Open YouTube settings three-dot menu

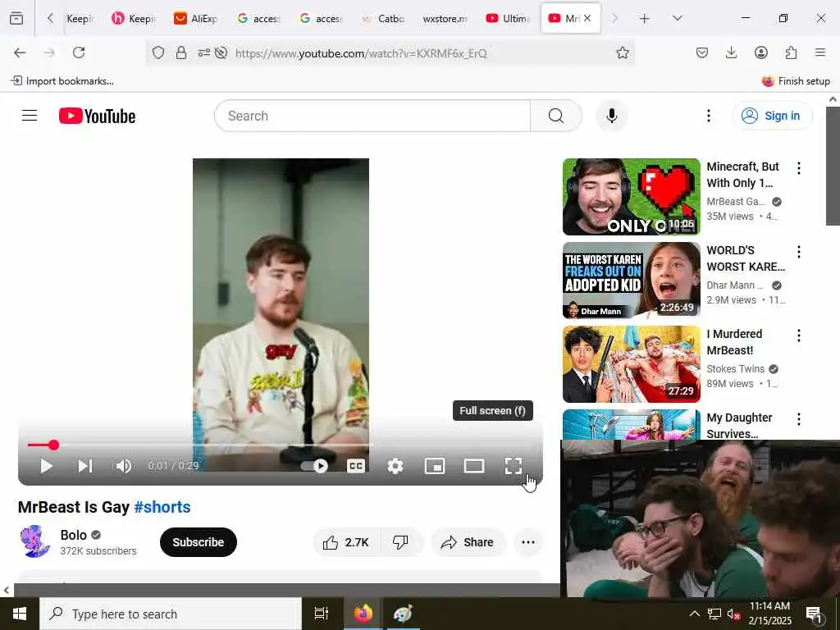[709, 116]
